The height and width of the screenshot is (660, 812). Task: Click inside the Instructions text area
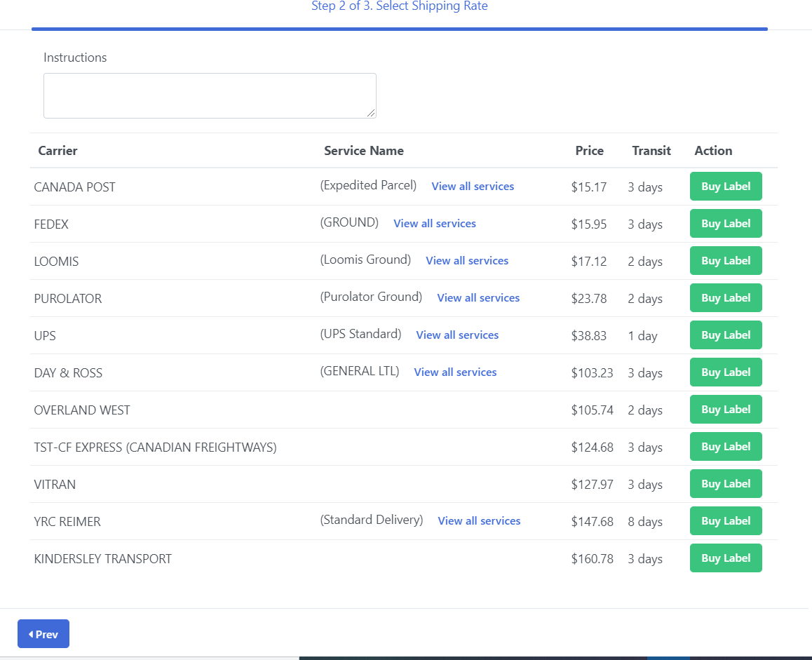click(x=210, y=95)
